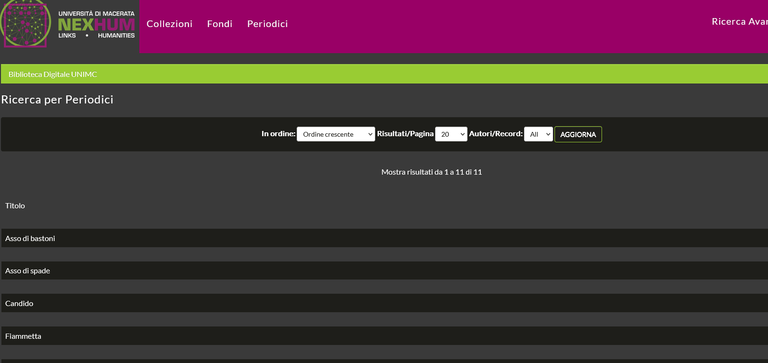Click the AGGIORNA button

pos(578,134)
